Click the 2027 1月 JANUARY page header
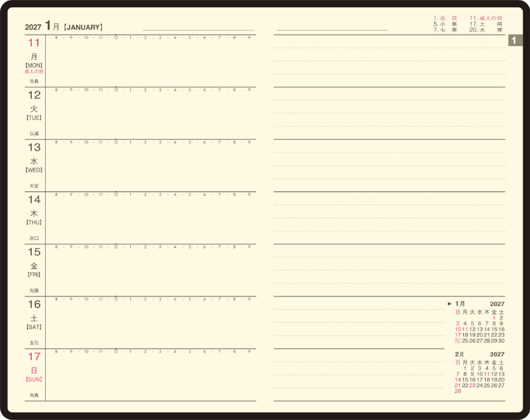The image size is (530, 420). click(x=64, y=26)
